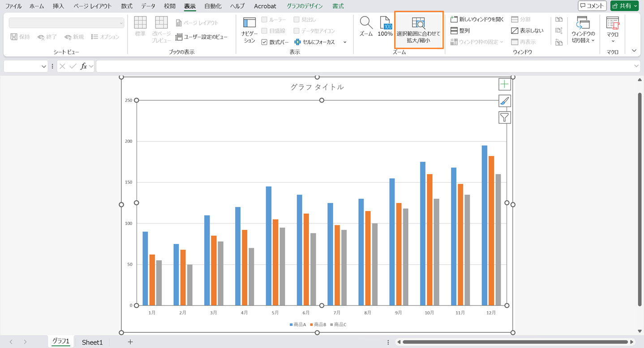The width and height of the screenshot is (644, 348).
Task: Click the chart title グラフ タイトル
Action: click(x=317, y=87)
